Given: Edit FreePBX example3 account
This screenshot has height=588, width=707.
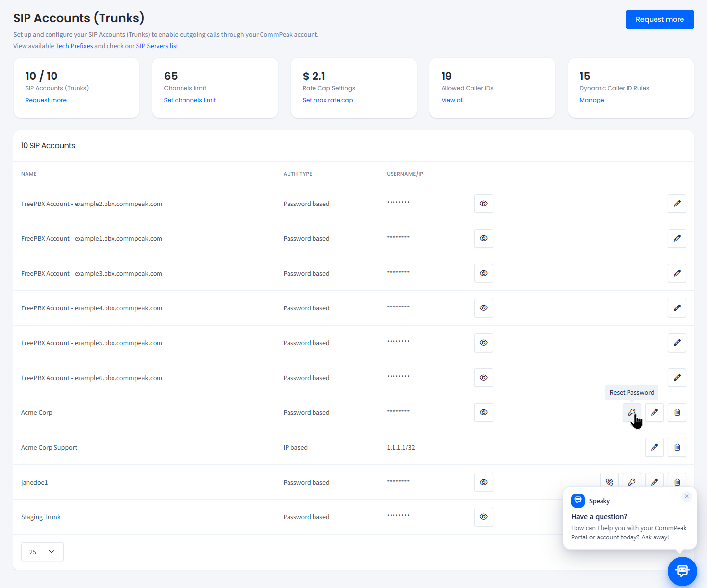Looking at the screenshot, I should click(677, 273).
